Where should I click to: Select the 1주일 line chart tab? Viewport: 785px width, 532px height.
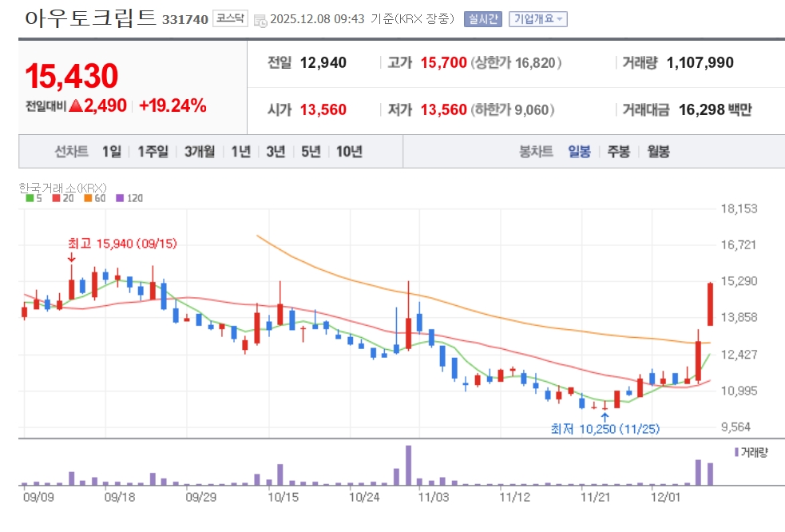tap(153, 151)
